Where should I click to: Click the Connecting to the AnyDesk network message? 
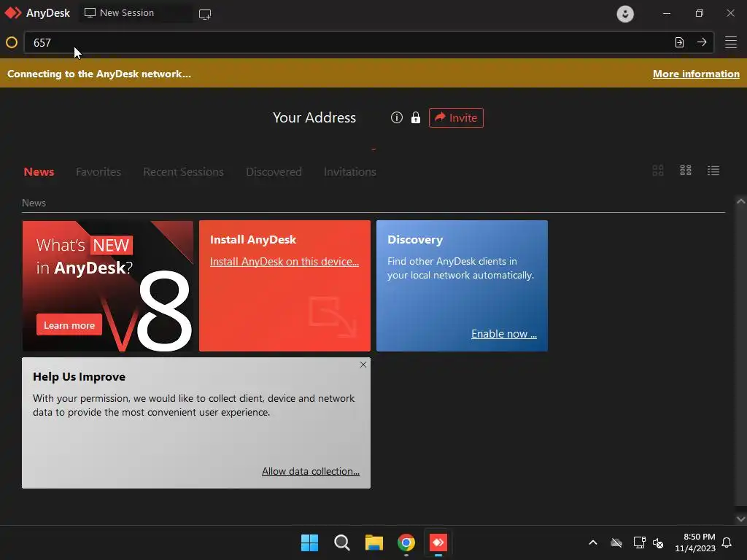pyautogui.click(x=99, y=74)
